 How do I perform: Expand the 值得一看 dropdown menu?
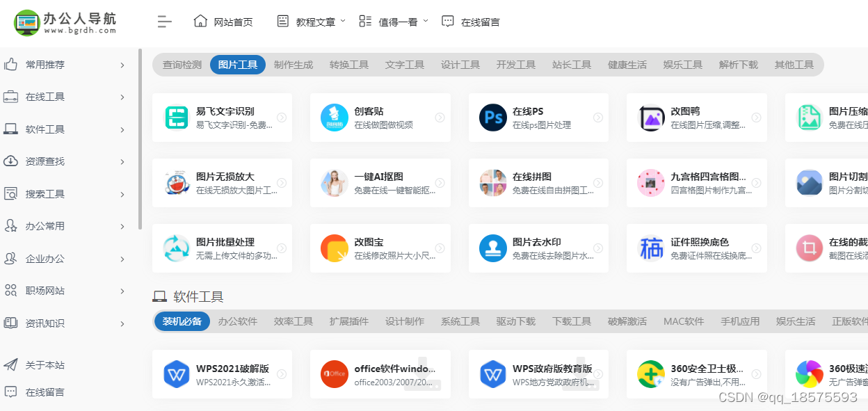pos(394,22)
